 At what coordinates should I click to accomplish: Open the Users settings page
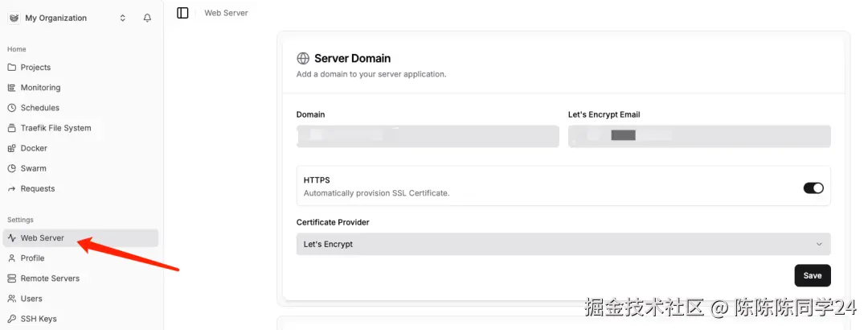coord(31,299)
